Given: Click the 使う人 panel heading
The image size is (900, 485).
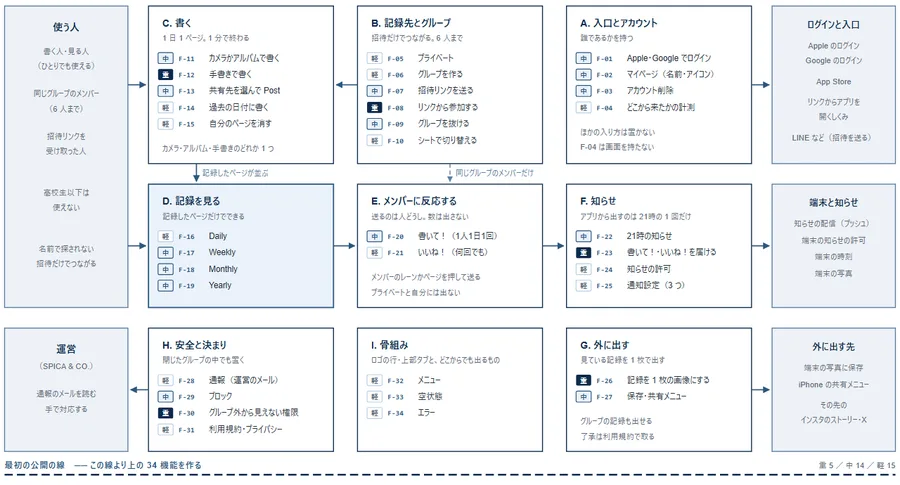Looking at the screenshot, I should click(x=66, y=27).
